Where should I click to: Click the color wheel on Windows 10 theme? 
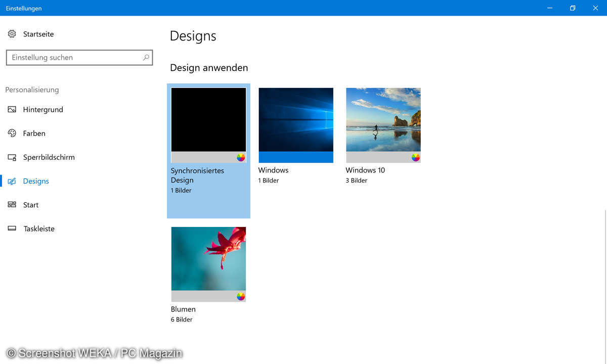416,157
